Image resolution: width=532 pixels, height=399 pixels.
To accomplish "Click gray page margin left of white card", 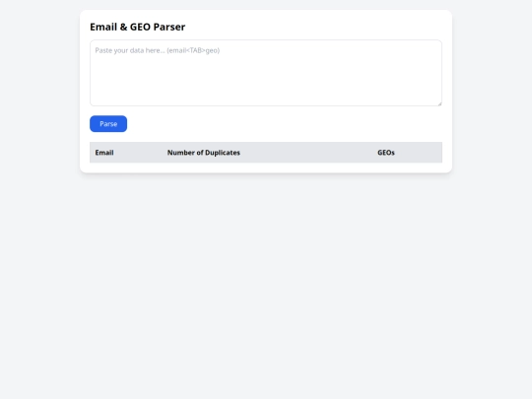I will 39,92.
